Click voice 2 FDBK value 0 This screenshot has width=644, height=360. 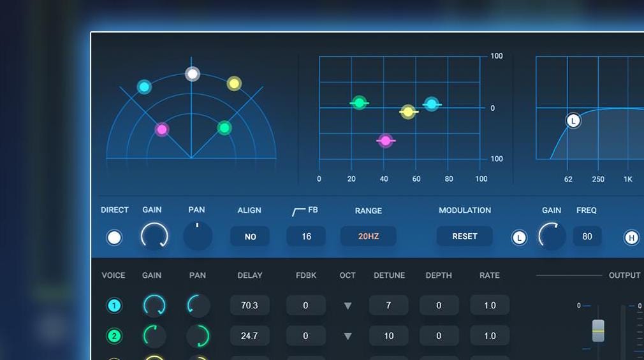tap(306, 336)
